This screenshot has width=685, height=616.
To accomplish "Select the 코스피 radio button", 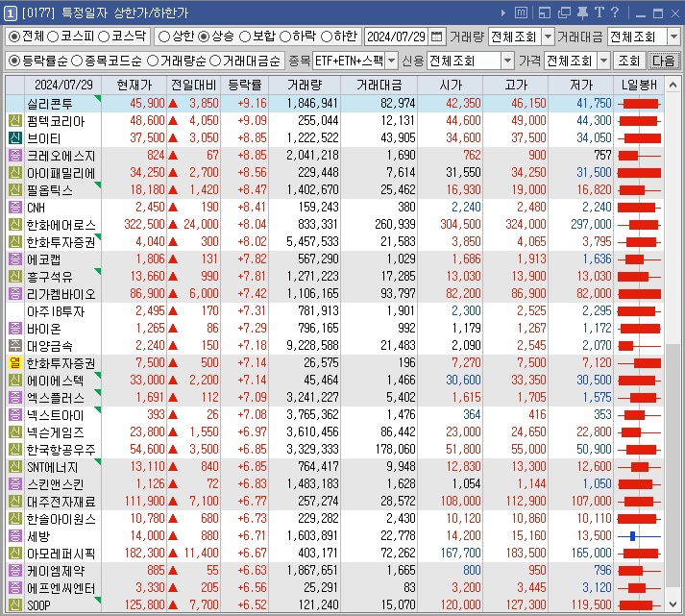I will pos(53,37).
